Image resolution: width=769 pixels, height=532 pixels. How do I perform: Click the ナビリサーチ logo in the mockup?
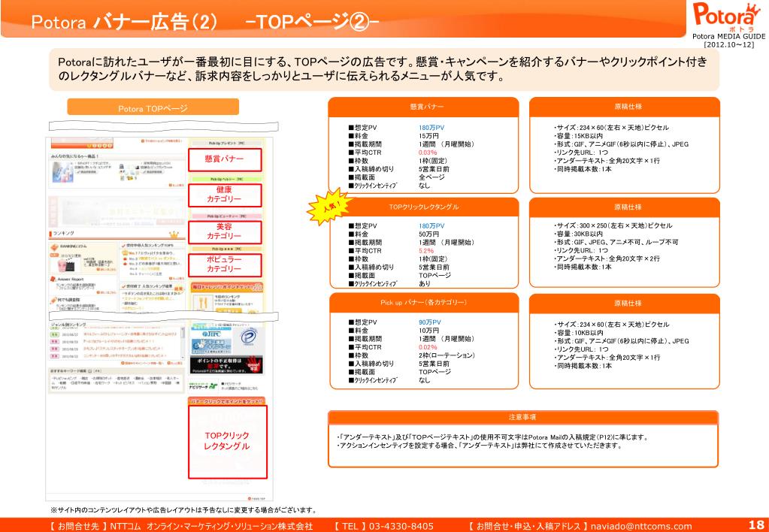(204, 385)
